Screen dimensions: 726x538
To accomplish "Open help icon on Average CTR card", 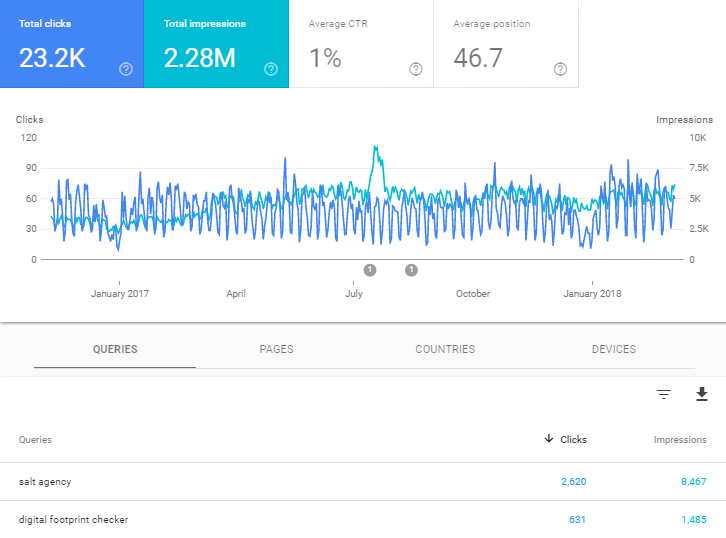I will tap(416, 69).
